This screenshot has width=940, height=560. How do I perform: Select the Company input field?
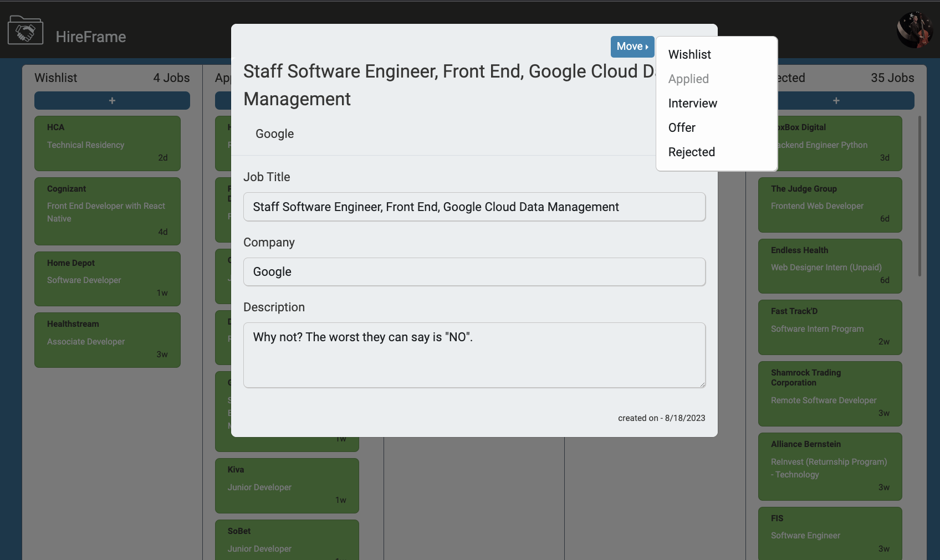pyautogui.click(x=474, y=271)
